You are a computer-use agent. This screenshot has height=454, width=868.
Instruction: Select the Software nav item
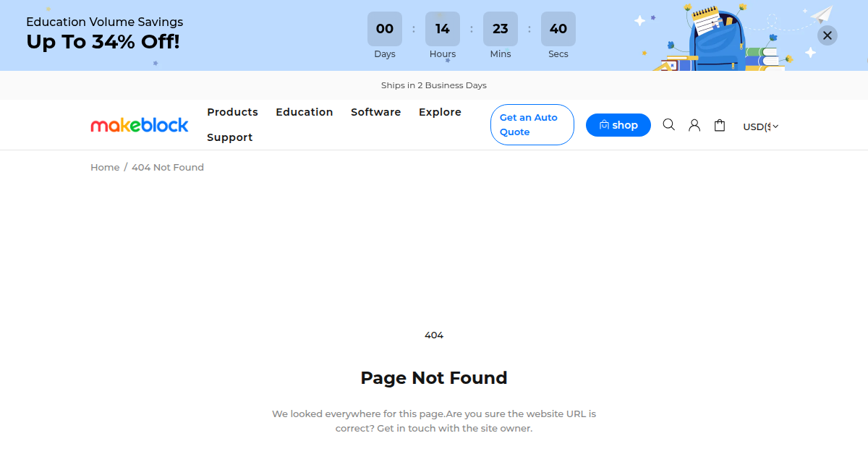[375, 112]
